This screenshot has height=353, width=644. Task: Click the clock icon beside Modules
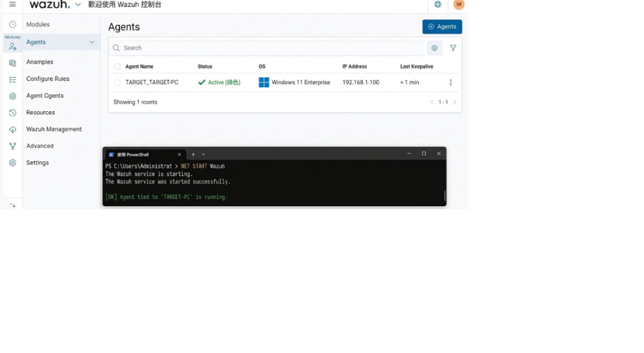13,24
